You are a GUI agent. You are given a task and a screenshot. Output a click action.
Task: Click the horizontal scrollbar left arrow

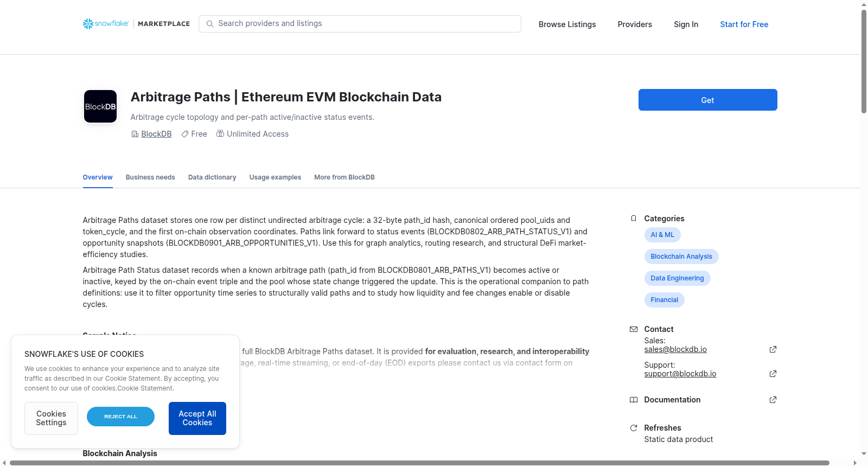(x=4, y=463)
